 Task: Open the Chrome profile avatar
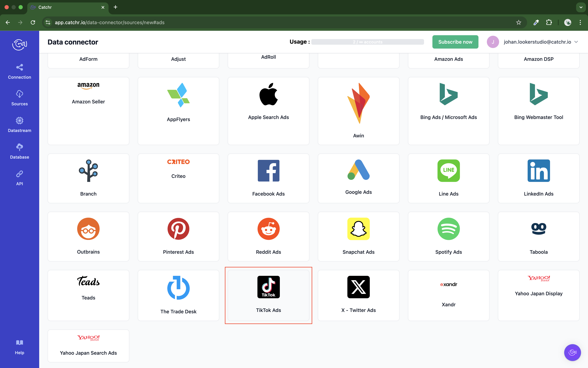tap(568, 22)
